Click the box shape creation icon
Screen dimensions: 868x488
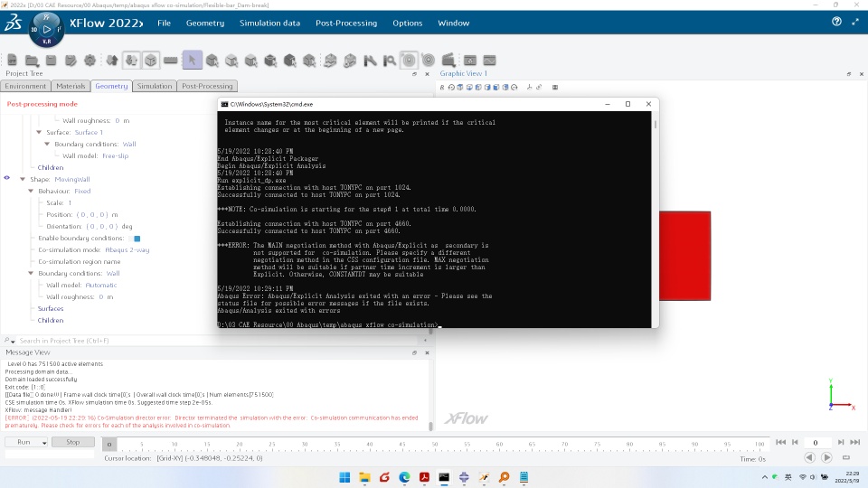point(151,60)
